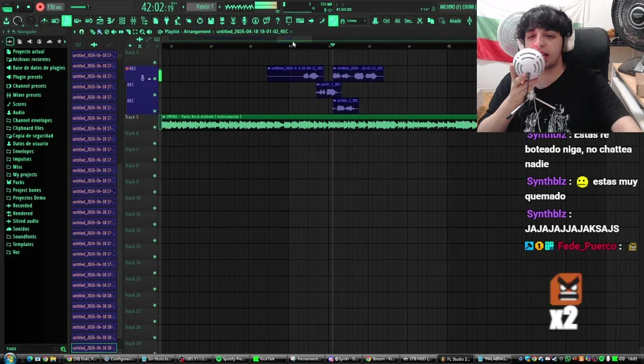Click the red record button
Screen dimensions: 644x364
pos(40,7)
